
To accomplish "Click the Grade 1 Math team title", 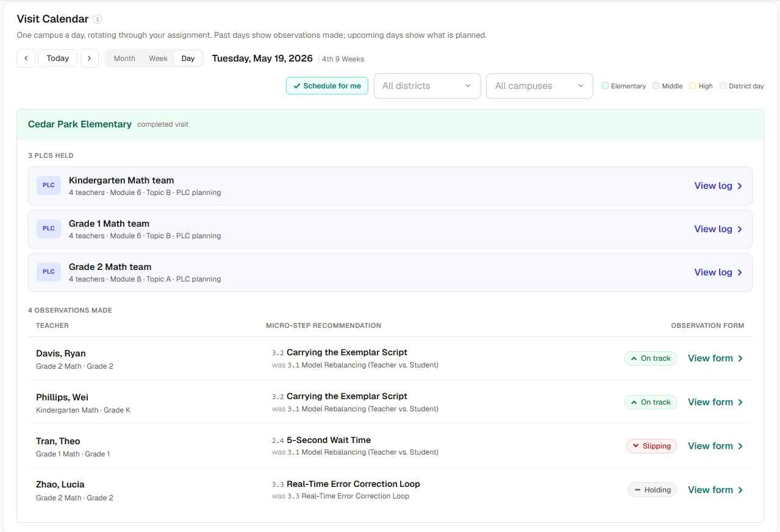I will pyautogui.click(x=109, y=224).
